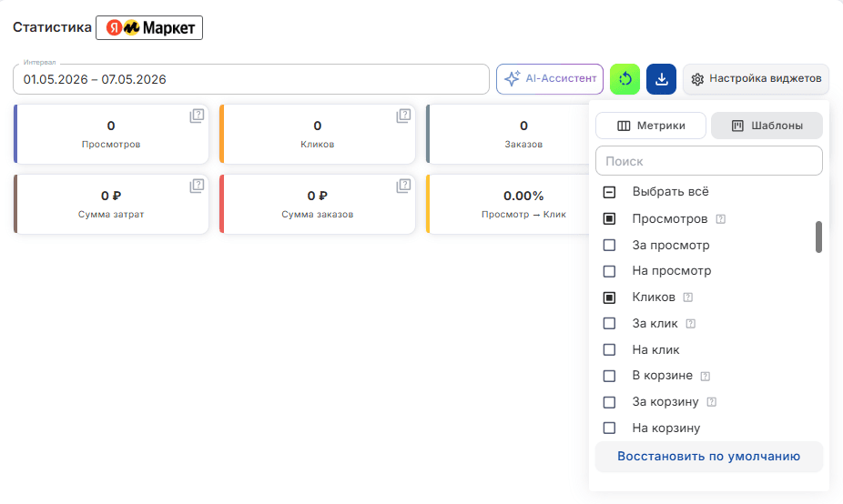843x504 pixels.
Task: Check the На корзину checkbox
Action: point(609,428)
